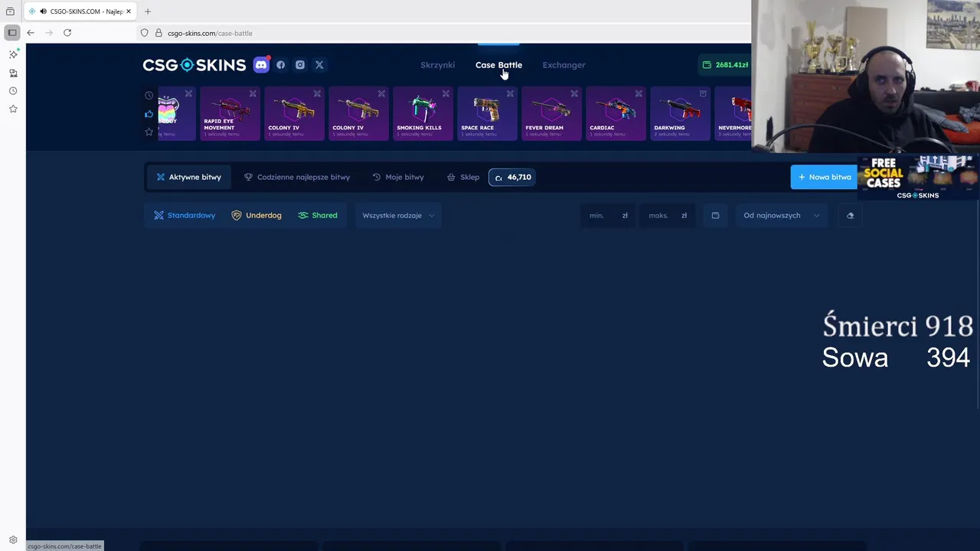Open the AI sparkle icon in browser sidebar
The width and height of the screenshot is (980, 551).
coord(13,54)
